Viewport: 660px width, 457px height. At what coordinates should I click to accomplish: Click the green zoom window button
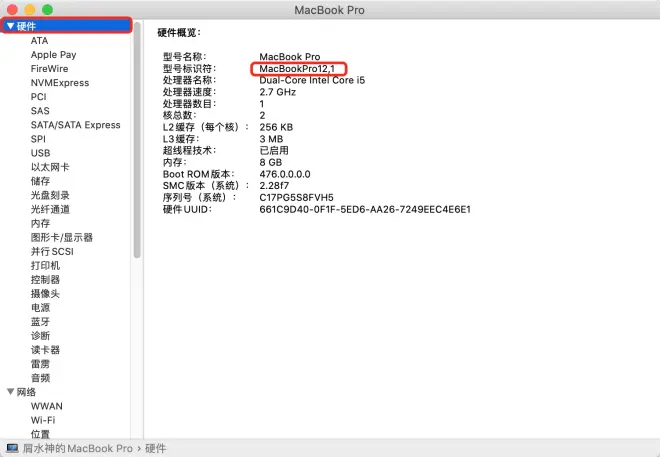click(x=48, y=10)
